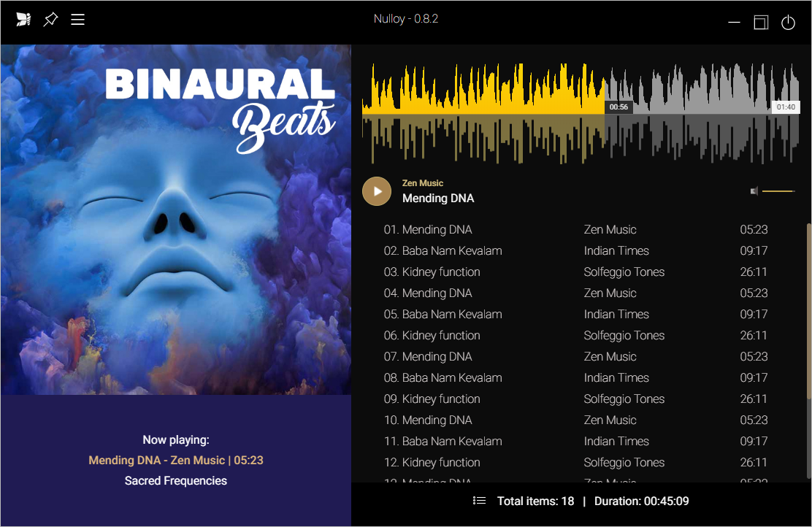Click the playlist list icon in footer
Screen dimensions: 812x527
click(480, 501)
